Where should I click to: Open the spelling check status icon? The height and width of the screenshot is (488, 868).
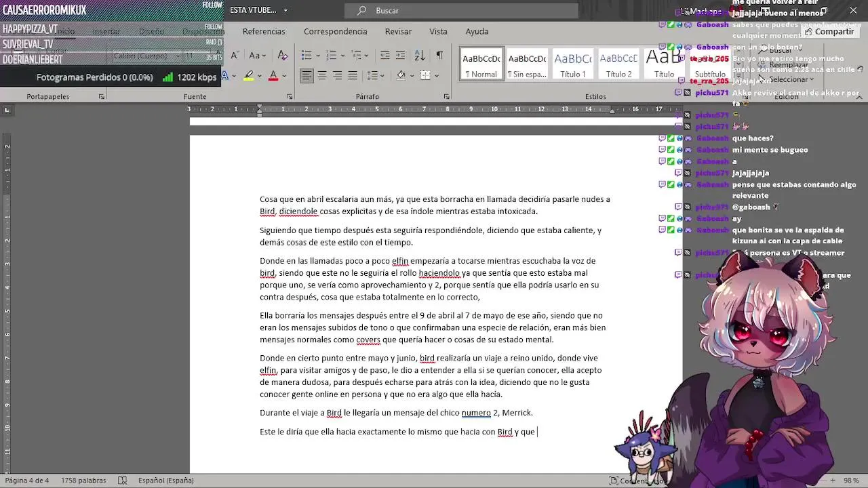pyautogui.click(x=123, y=480)
